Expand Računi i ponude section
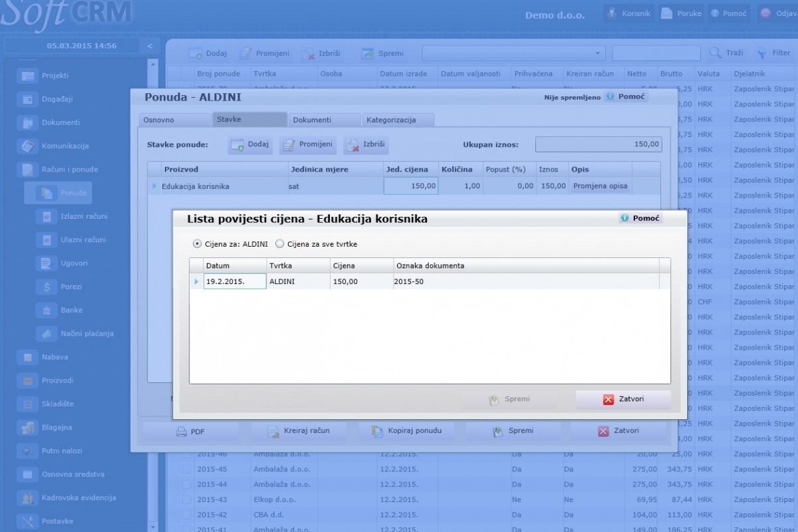The height and width of the screenshot is (532, 798). [x=58, y=170]
